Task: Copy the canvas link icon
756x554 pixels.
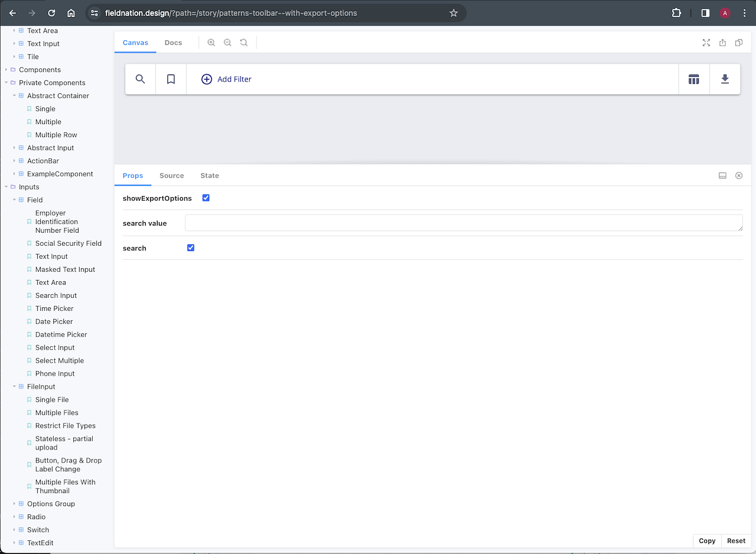Action: [739, 43]
